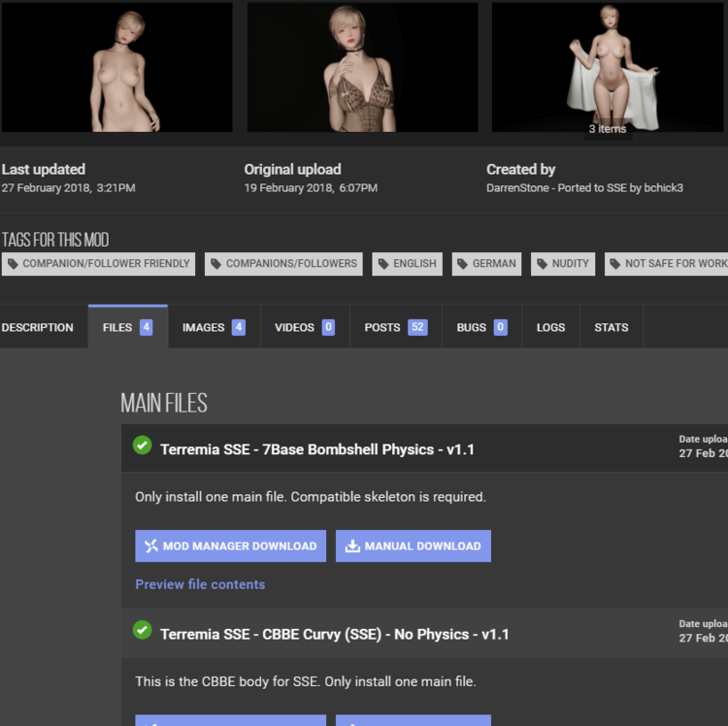Click Date uploaded for CBBE Curvy file

point(703,631)
